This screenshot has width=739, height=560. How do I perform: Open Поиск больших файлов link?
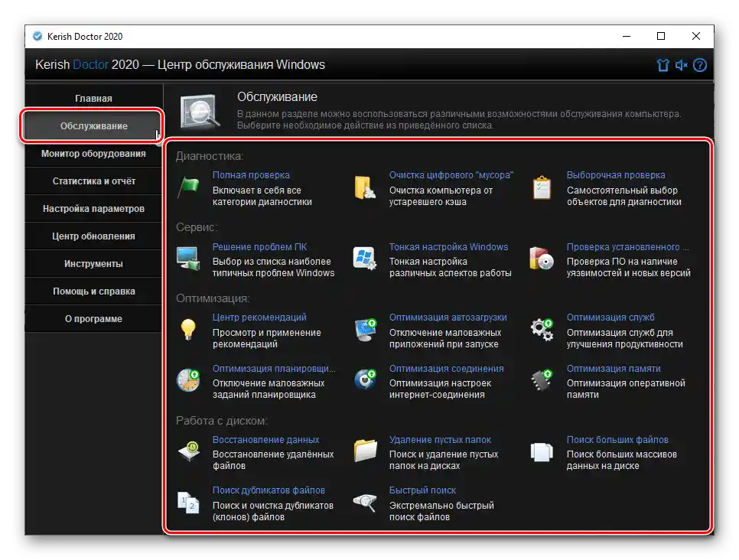(x=617, y=439)
